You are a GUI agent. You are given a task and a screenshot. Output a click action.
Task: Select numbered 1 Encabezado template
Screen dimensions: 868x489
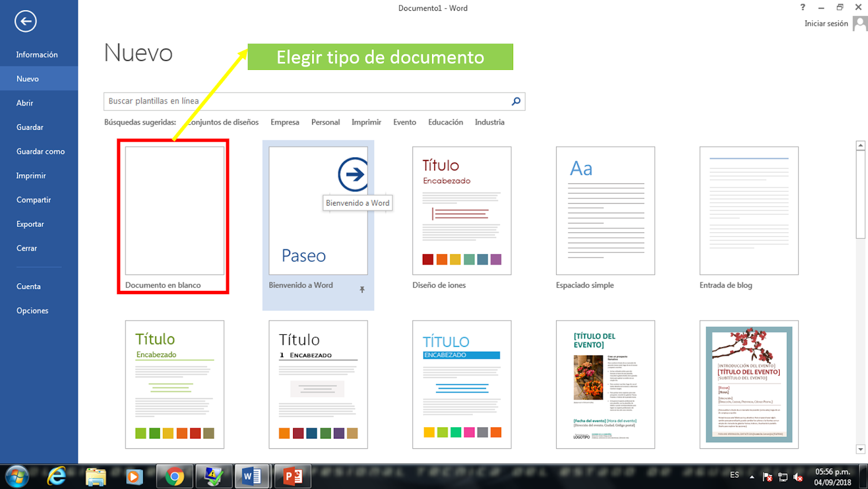[x=318, y=384]
